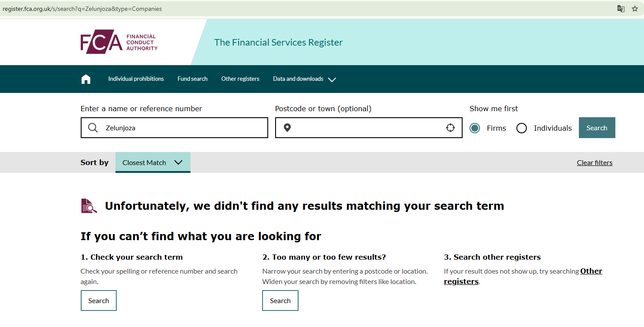Click the location pin icon in postcode field
The image size is (644, 327).
click(287, 128)
